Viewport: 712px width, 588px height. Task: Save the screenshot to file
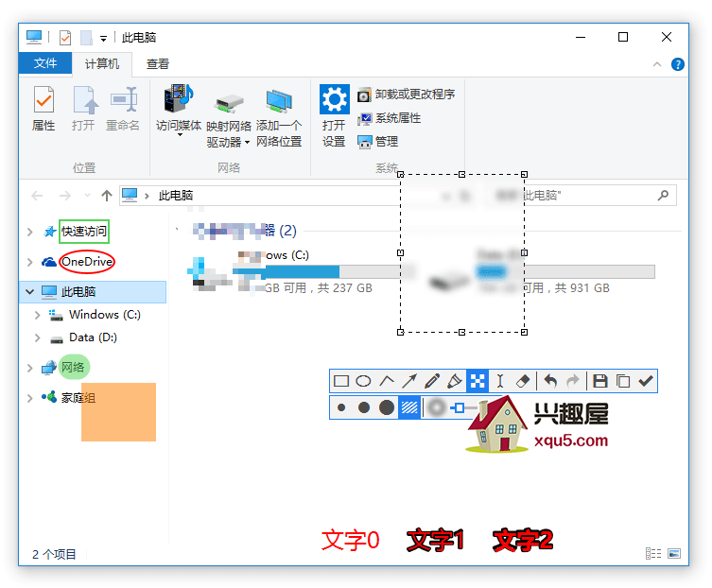click(x=600, y=381)
